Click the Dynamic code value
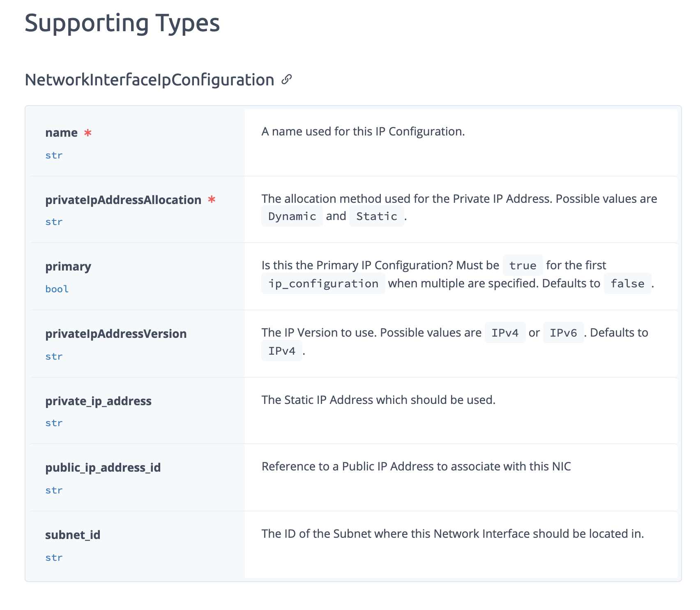The width and height of the screenshot is (700, 610). pyautogui.click(x=292, y=216)
